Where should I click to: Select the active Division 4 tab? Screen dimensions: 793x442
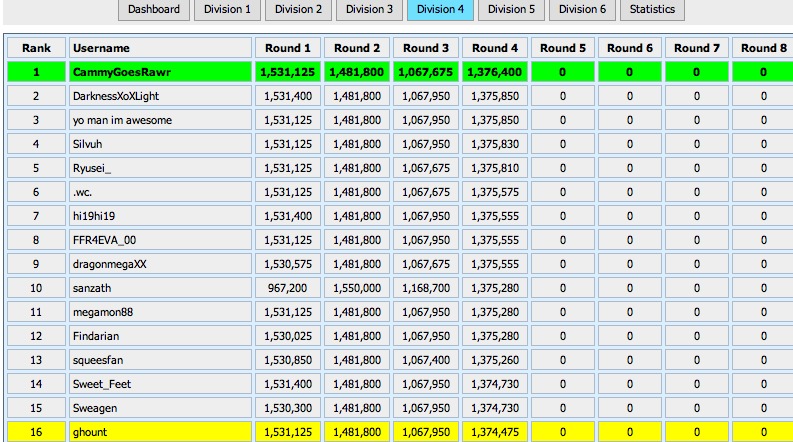coord(440,10)
